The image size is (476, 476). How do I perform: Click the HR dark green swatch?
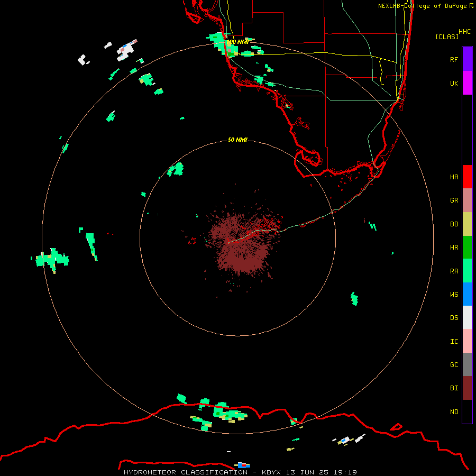click(467, 248)
